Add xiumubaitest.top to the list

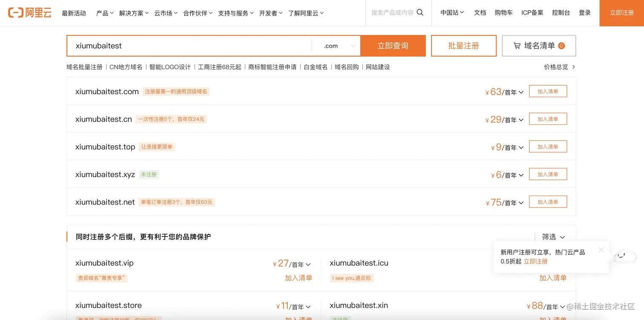548,147
